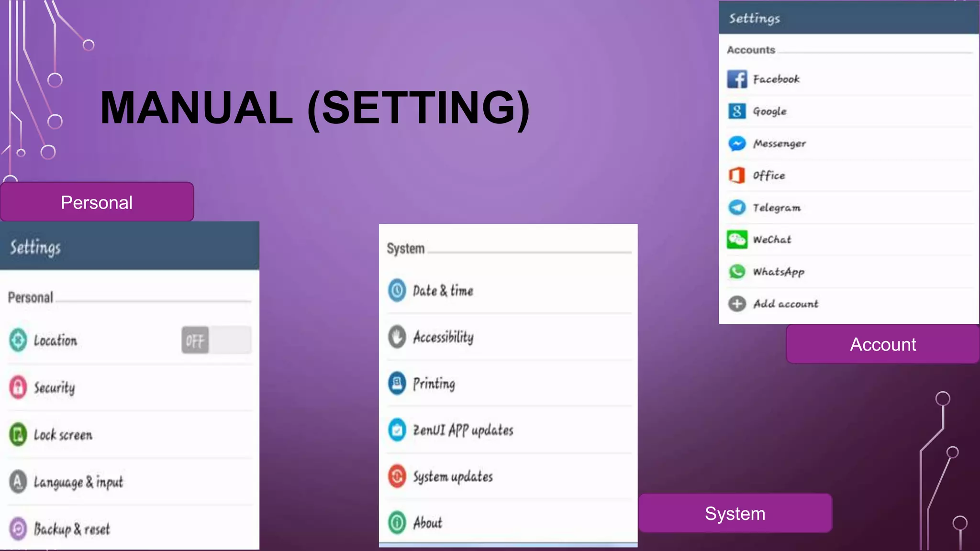Click the Telegram paper plane icon
The width and height of the screenshot is (980, 551).
737,208
